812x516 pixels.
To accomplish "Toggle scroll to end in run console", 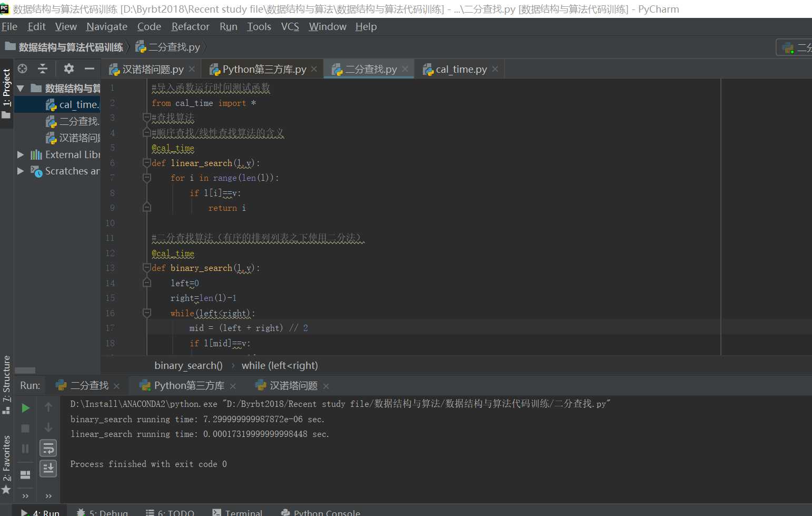I will 48,468.
